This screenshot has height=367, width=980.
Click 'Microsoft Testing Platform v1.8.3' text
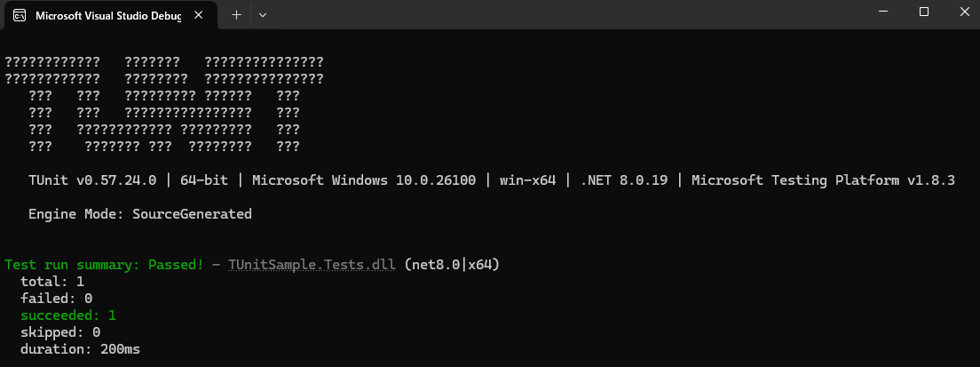coord(823,180)
